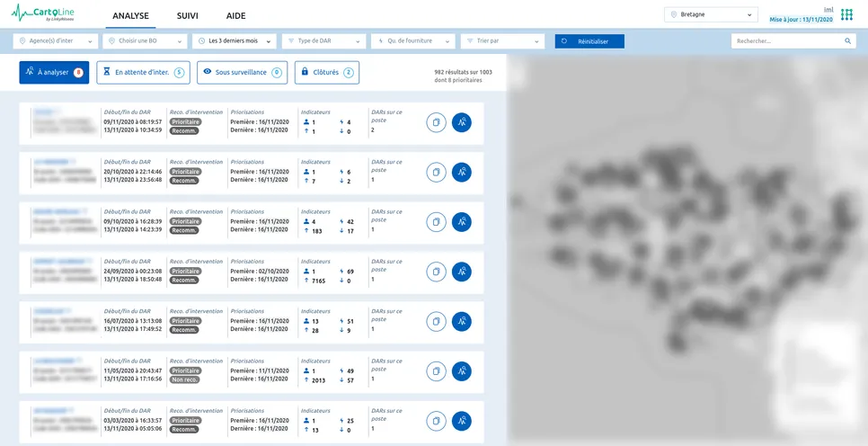
Task: Analyze icon on the 20/10/2020 22:14:46 row
Action: click(x=462, y=173)
